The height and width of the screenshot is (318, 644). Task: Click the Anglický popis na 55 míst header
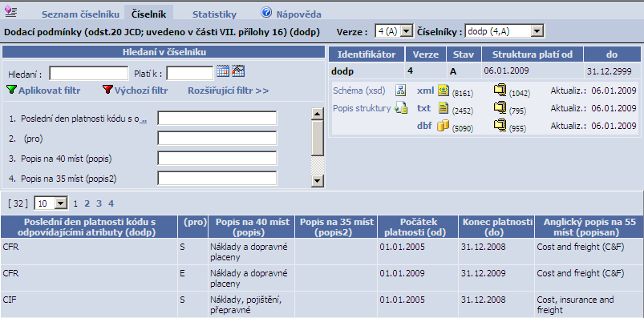[x=589, y=227]
